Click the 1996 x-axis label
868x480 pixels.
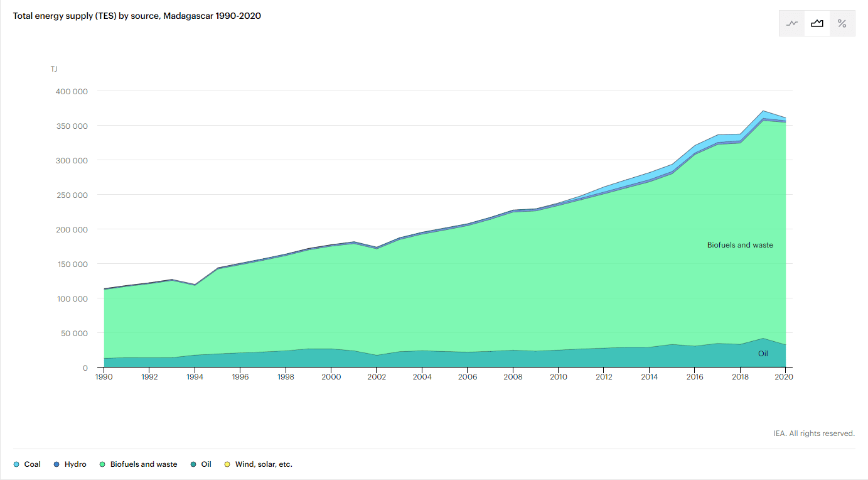[x=240, y=377]
